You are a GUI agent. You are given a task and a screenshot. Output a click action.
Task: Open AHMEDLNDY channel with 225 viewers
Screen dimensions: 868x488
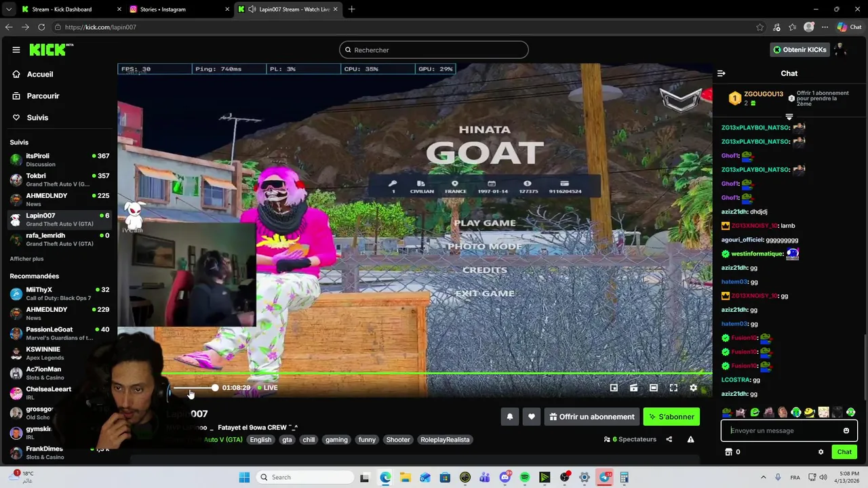tap(59, 199)
